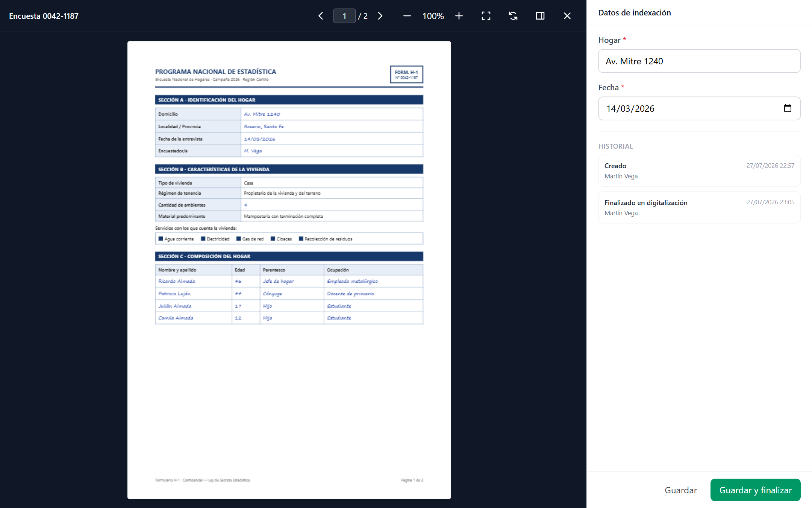Click Guardar y finalizar button
Viewport: 812px width, 508px height.
pyautogui.click(x=755, y=490)
